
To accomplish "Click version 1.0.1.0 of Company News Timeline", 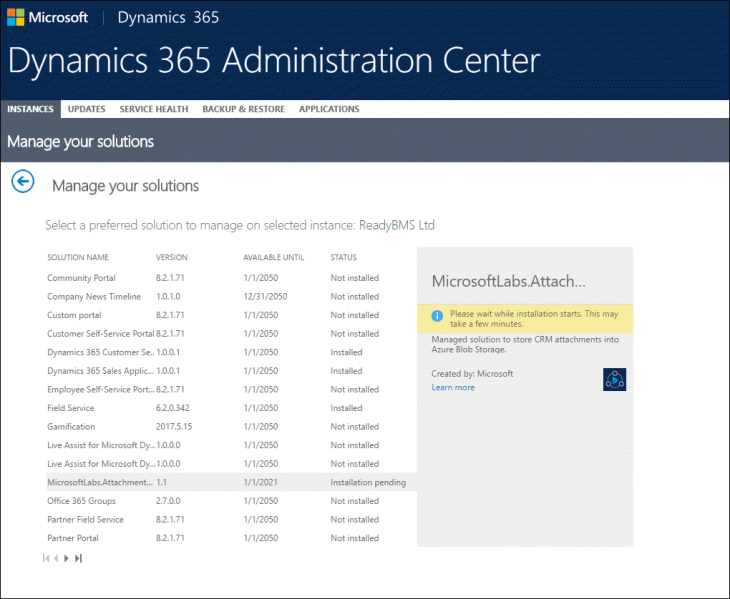I will tap(168, 296).
